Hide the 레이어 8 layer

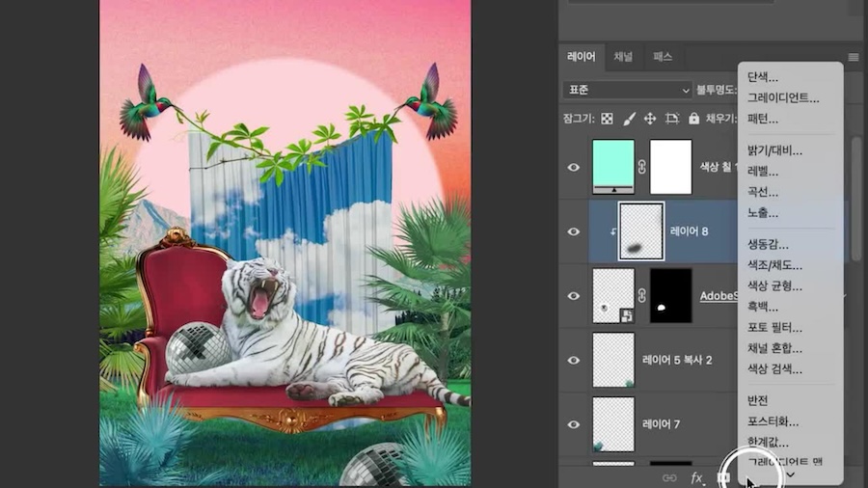point(574,231)
